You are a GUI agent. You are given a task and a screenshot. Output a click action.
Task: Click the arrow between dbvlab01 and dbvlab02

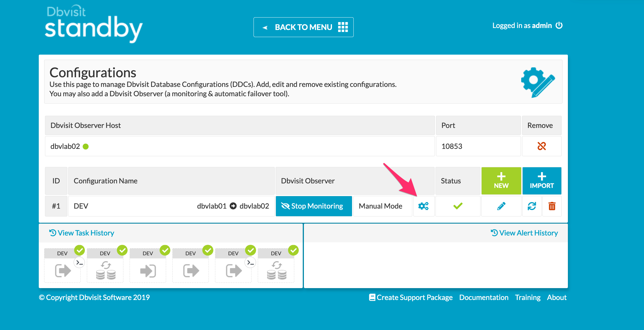pos(233,206)
